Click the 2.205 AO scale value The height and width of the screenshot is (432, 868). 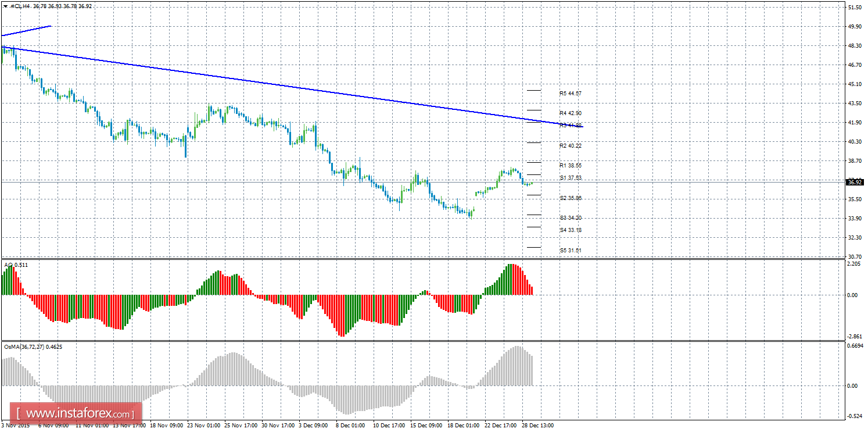click(853, 264)
